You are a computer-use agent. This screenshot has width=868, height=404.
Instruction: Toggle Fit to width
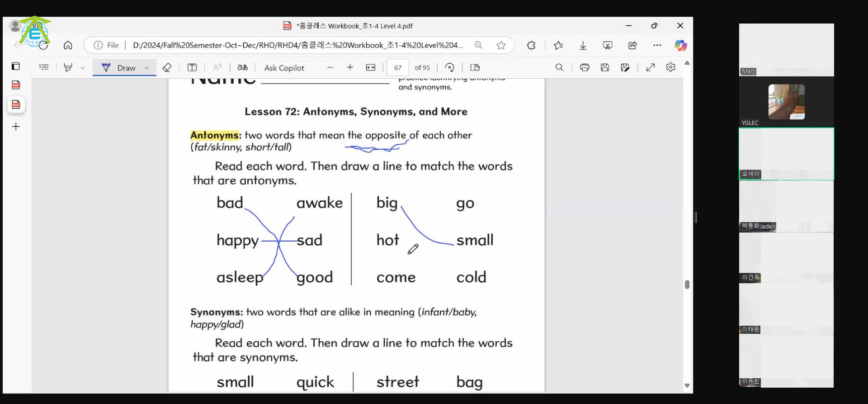(x=371, y=67)
